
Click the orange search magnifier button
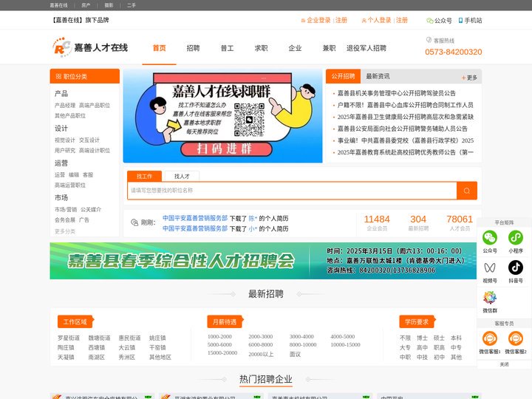click(467, 191)
